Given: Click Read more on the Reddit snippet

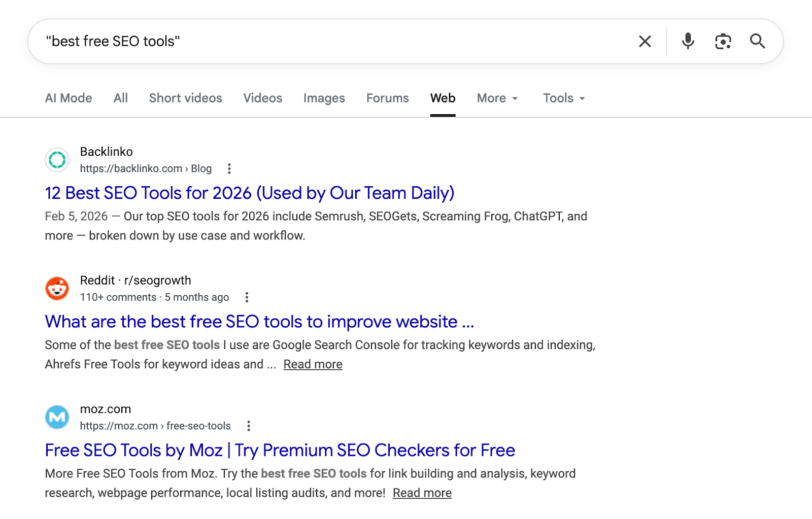Looking at the screenshot, I should pyautogui.click(x=313, y=365).
